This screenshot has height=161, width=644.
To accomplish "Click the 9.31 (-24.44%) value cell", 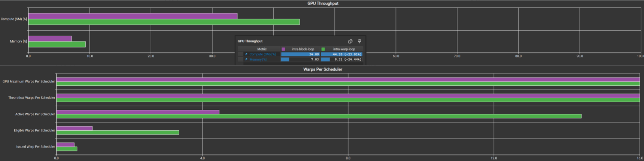I will [341, 60].
